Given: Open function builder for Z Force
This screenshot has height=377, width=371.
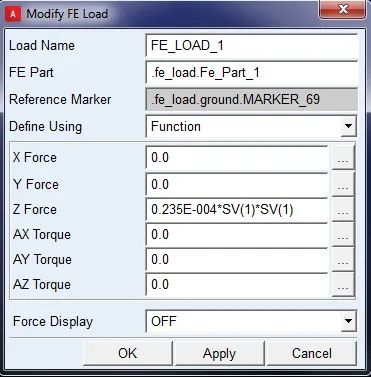Looking at the screenshot, I should 343,210.
